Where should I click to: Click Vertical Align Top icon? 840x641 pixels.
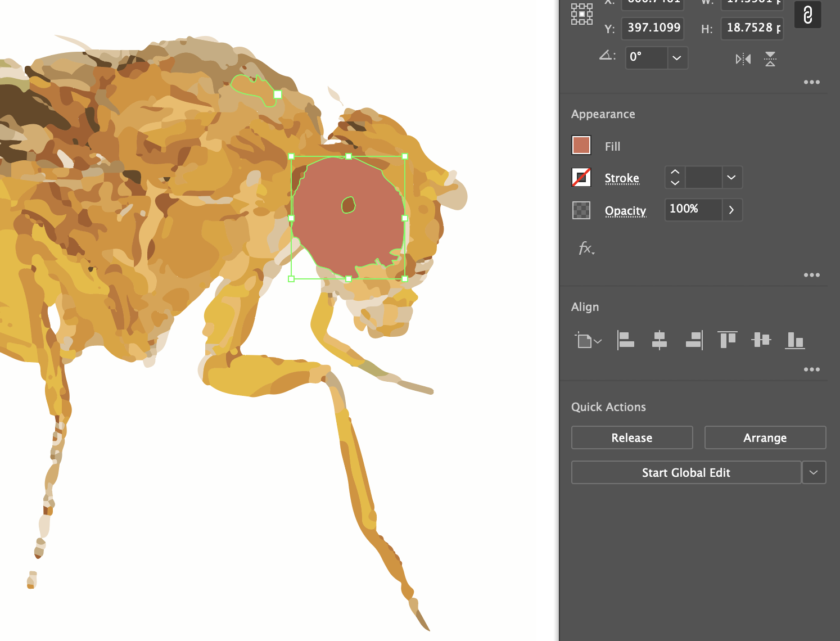[728, 340]
